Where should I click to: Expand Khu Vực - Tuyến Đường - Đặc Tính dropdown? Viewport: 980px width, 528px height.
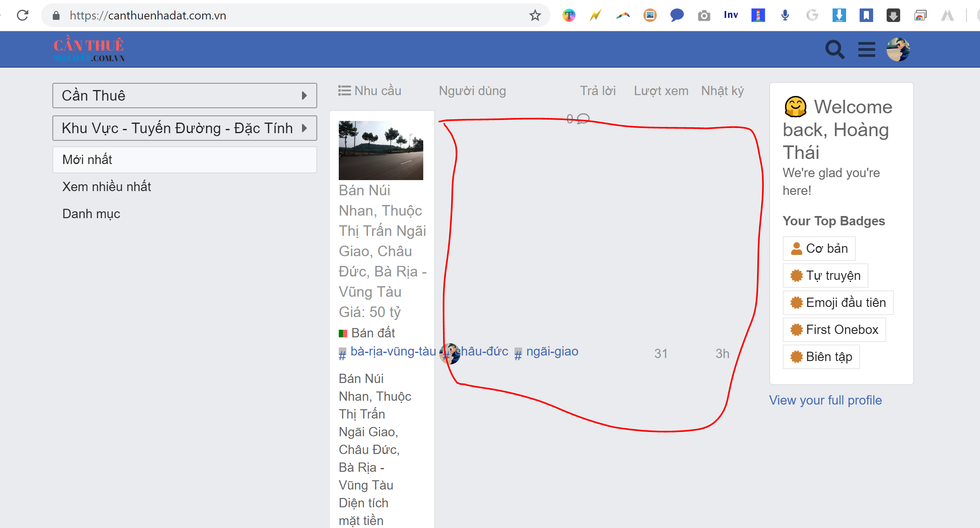pos(185,128)
